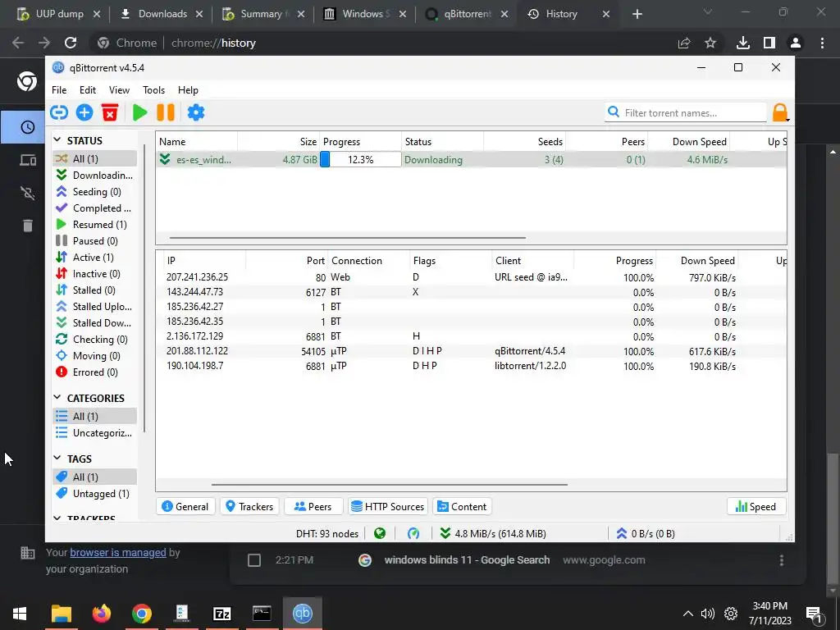Select Paused (0) status filter
The width and height of the screenshot is (840, 630).
(x=94, y=241)
